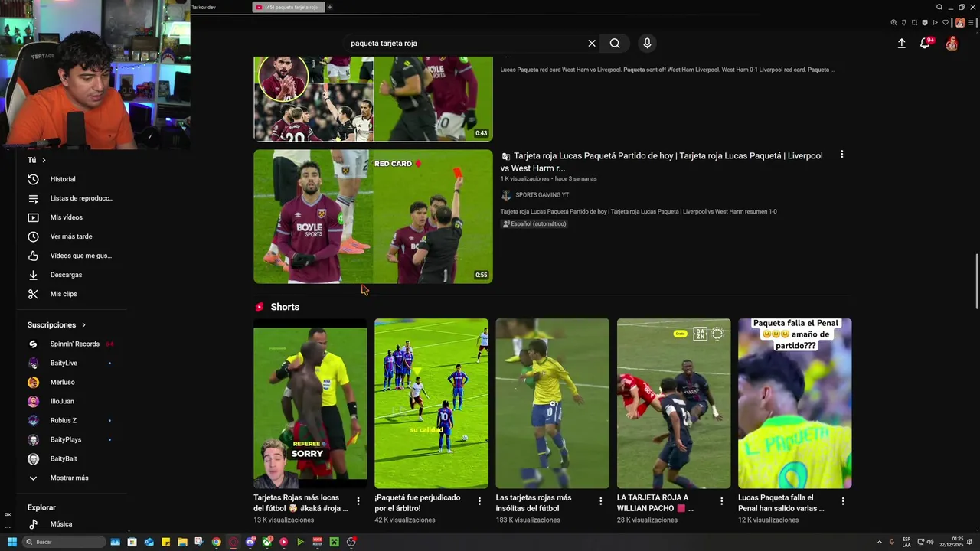The image size is (980, 551).
Task: Open the REFEREE SORRY short thumbnail
Action: click(x=310, y=403)
